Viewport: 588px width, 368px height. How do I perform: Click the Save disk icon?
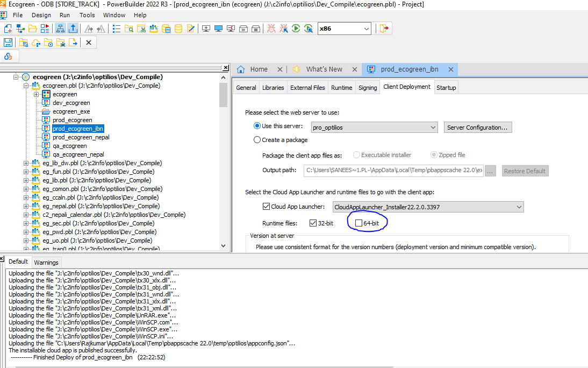pos(8,43)
